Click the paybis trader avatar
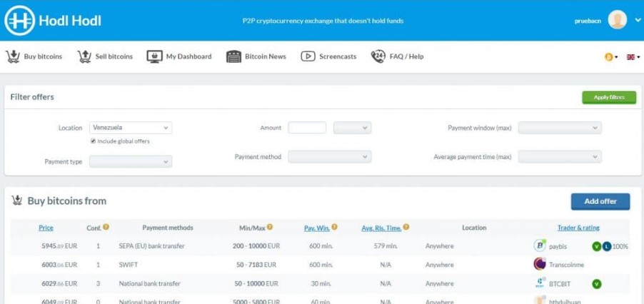The image size is (644, 304). (540, 245)
